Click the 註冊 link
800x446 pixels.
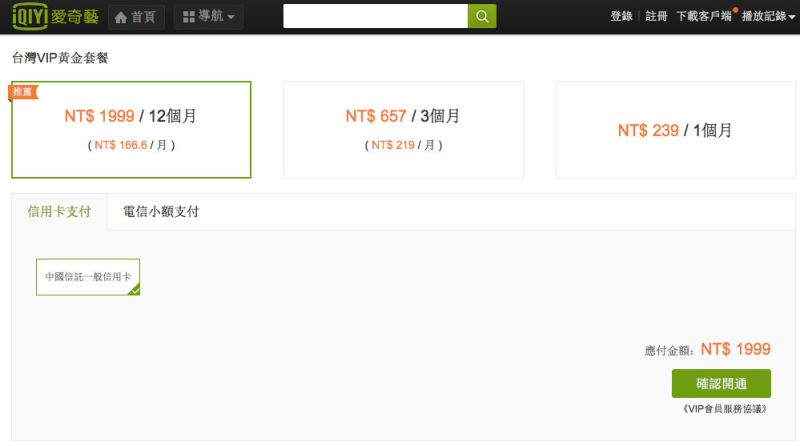[x=656, y=16]
